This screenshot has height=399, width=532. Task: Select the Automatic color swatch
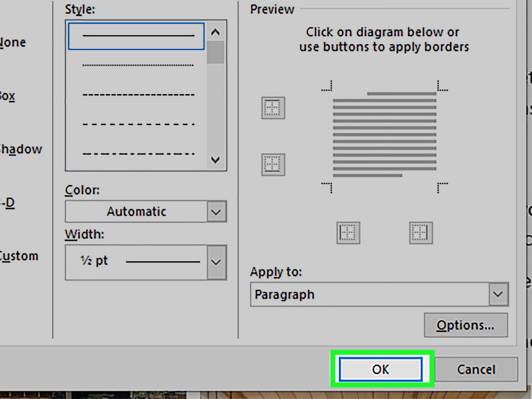point(136,211)
